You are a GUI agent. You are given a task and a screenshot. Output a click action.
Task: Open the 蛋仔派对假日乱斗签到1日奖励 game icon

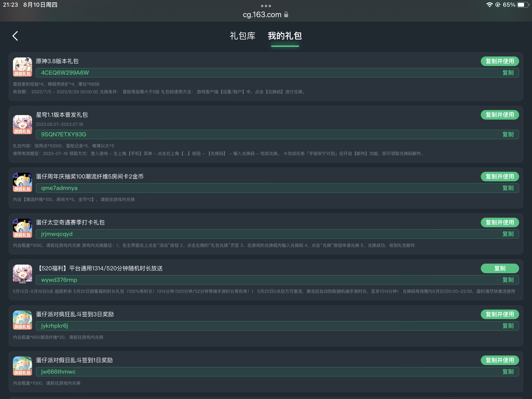tap(22, 366)
